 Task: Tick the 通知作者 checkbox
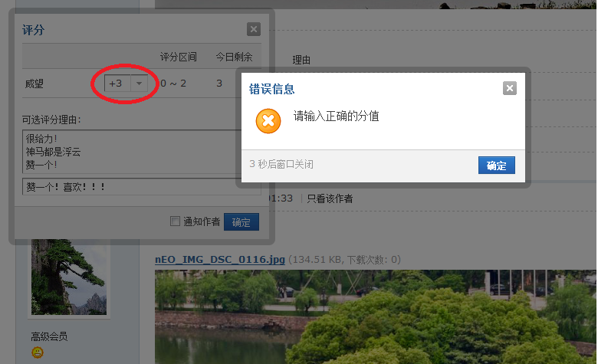coord(176,222)
